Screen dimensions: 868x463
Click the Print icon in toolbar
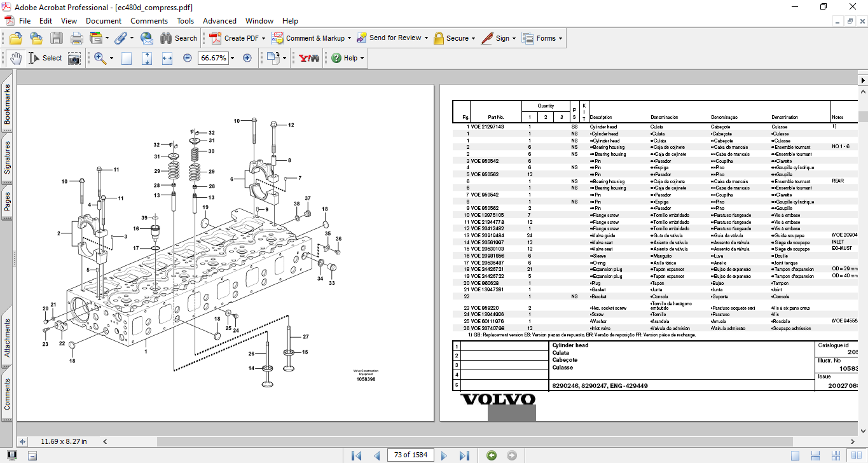(x=77, y=38)
